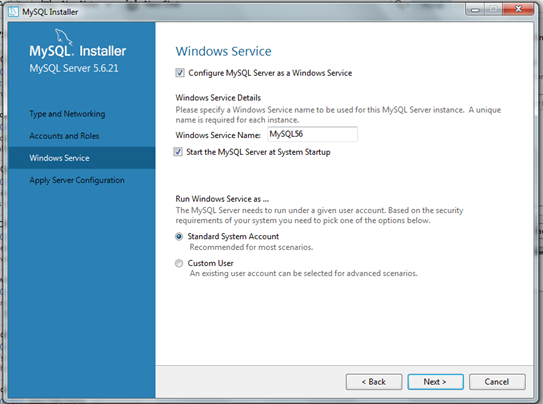This screenshot has height=404, width=543.
Task: Choose the Custom User radio button
Action: pyautogui.click(x=179, y=263)
